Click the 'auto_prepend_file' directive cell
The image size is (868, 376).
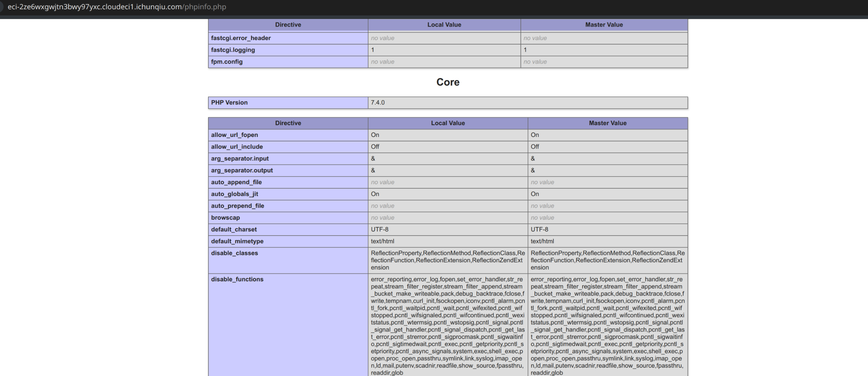(x=288, y=206)
